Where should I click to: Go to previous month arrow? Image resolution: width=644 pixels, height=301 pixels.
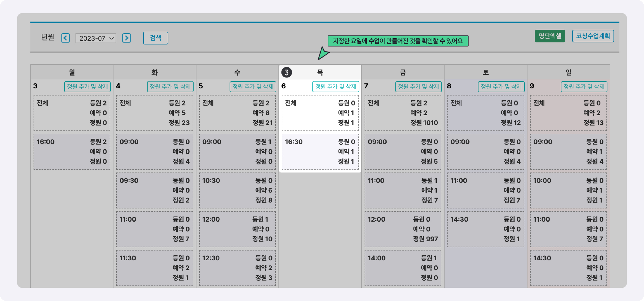pyautogui.click(x=65, y=38)
